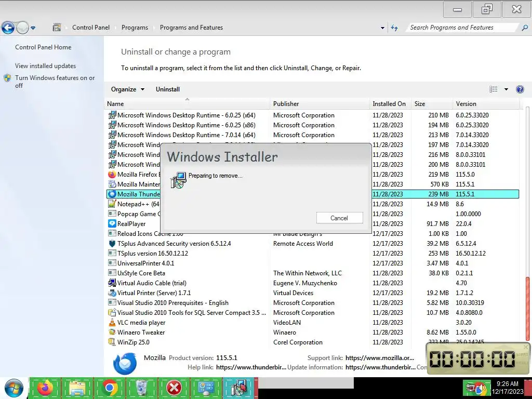The height and width of the screenshot is (399, 532).
Task: Click Desktop Runtime 7.0.14 (x64) icon
Action: (112, 135)
